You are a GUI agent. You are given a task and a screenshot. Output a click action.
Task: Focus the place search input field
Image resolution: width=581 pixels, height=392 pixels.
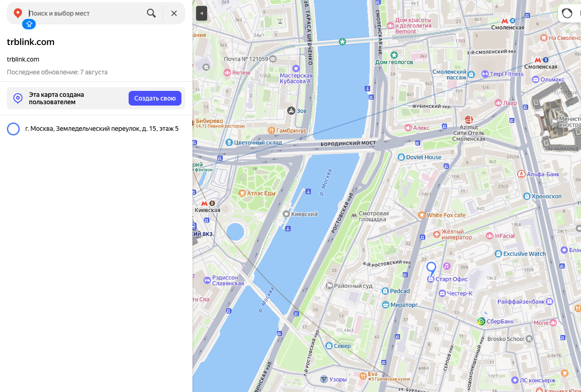[x=85, y=13]
